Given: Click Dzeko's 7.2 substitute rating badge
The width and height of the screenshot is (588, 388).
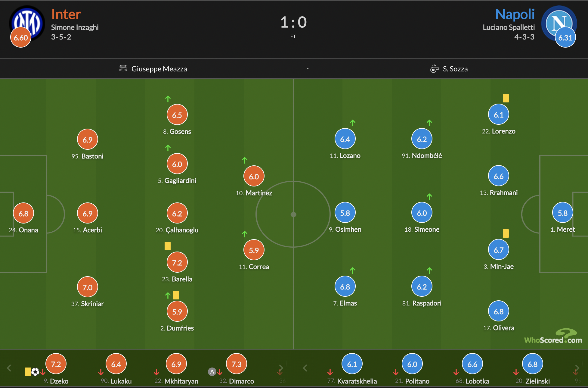Looking at the screenshot, I should (56, 364).
